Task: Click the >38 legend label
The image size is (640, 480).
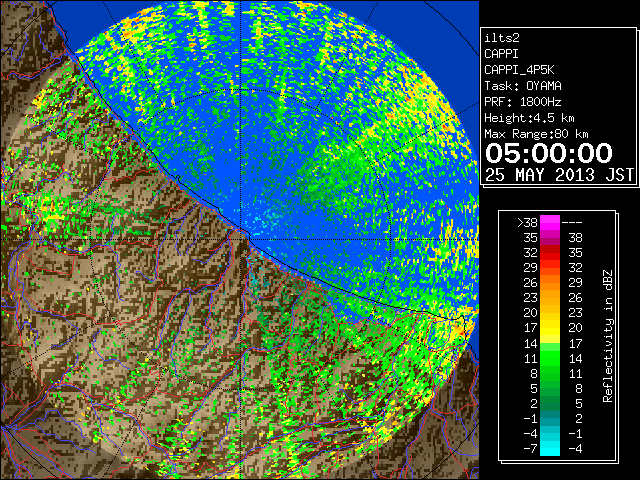Action: [x=527, y=223]
